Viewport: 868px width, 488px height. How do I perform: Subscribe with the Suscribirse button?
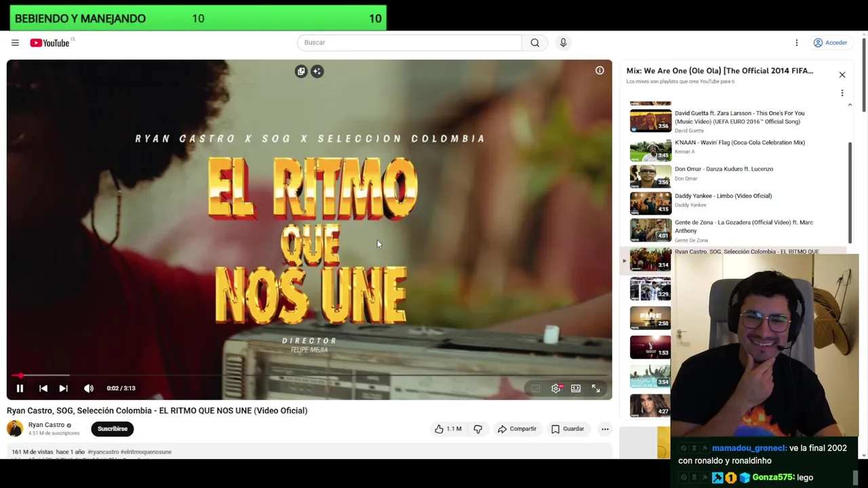pos(113,428)
